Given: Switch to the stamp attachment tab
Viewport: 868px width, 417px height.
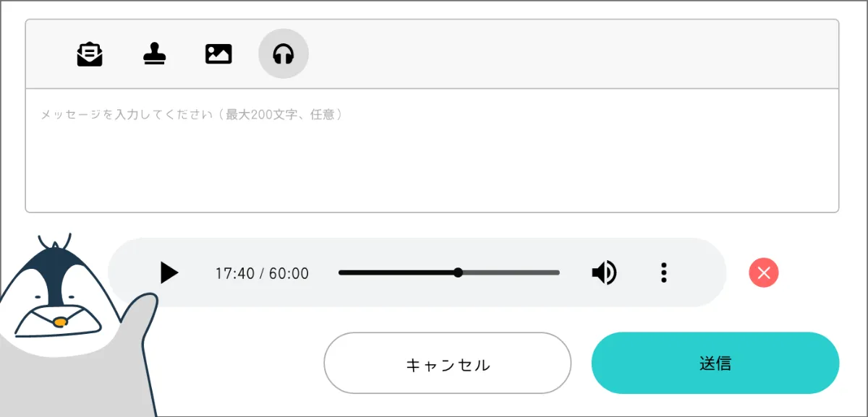Looking at the screenshot, I should tap(153, 52).
